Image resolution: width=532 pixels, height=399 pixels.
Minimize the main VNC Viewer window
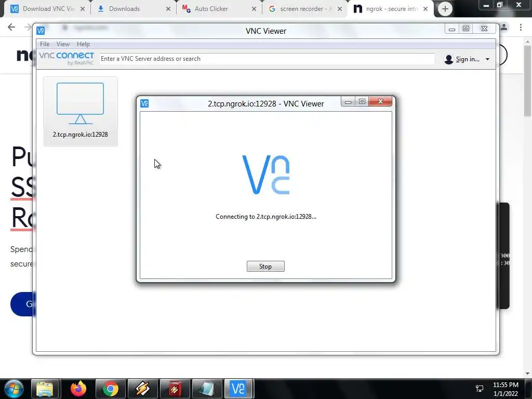click(452, 29)
